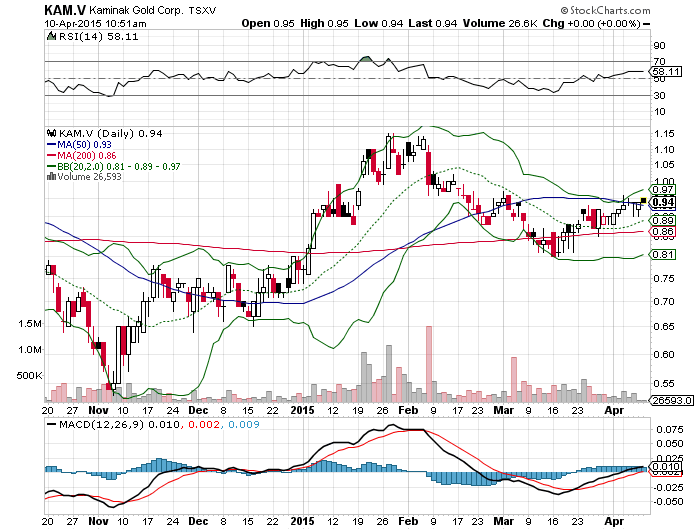
Task: Click the -0.050 MACD axis label
Action: pos(668,502)
